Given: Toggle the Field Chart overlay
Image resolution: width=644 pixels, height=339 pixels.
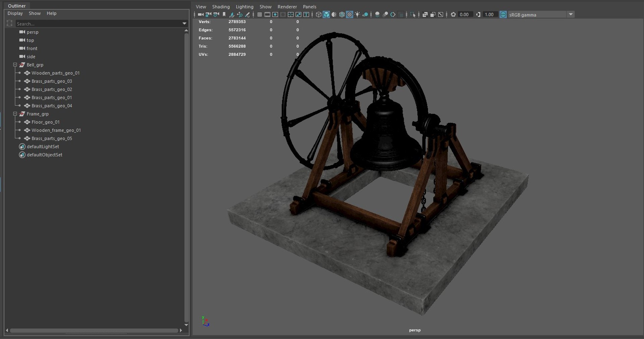Looking at the screenshot, I should point(290,14).
